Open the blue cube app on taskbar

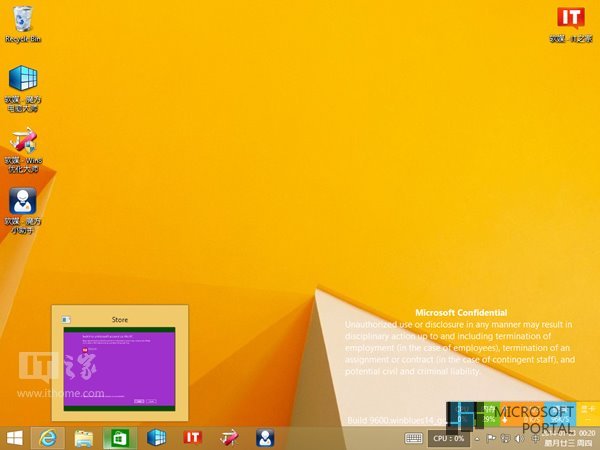coord(157,438)
